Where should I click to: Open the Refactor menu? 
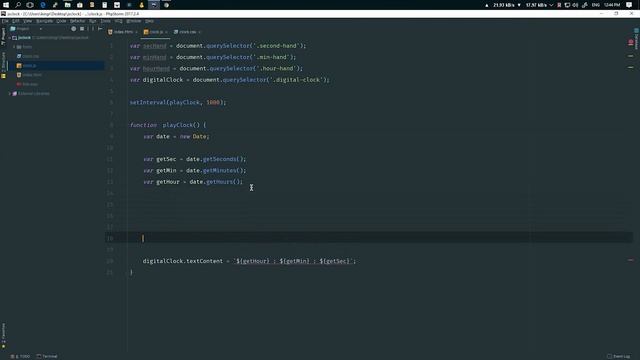pyautogui.click(x=78, y=21)
